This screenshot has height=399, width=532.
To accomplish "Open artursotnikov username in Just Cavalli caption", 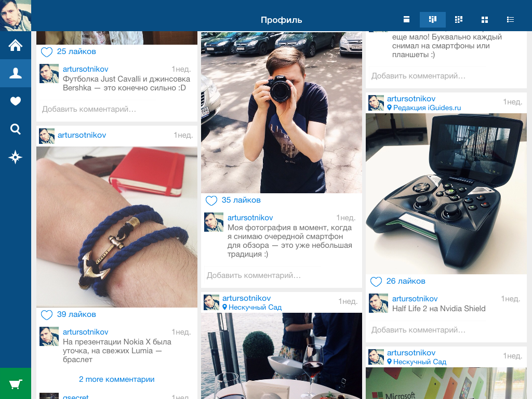I will [86, 69].
